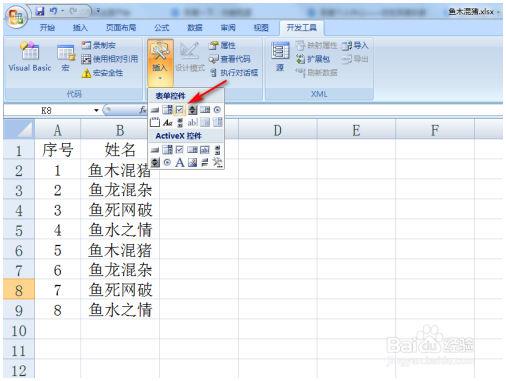
Task: Switch to the 公式 ribbon tab
Action: [162, 28]
